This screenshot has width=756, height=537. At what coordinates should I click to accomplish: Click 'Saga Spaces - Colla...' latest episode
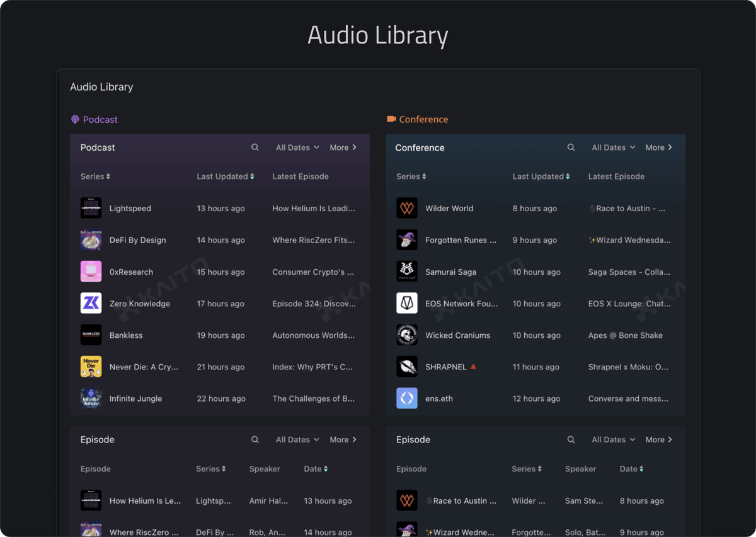coord(629,272)
